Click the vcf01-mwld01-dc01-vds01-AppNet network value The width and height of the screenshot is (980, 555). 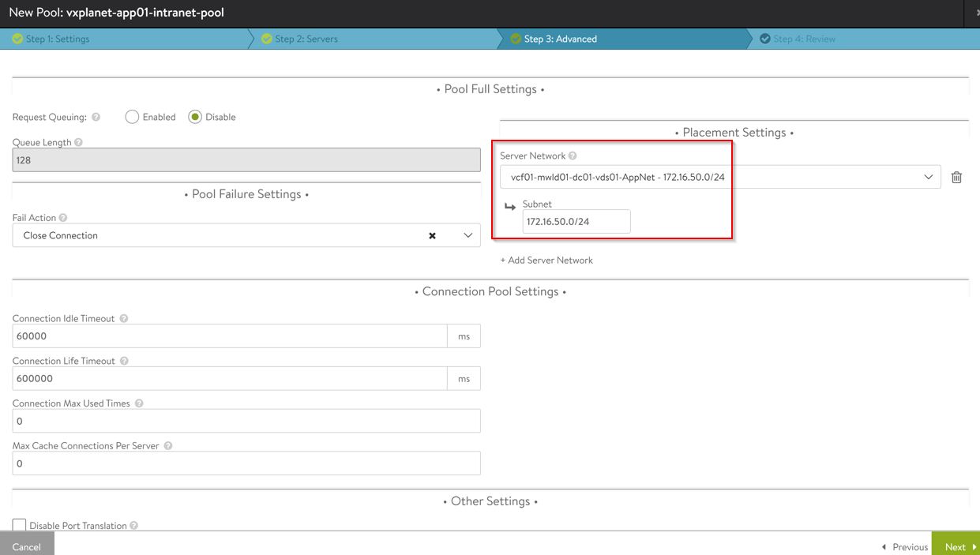pos(618,177)
